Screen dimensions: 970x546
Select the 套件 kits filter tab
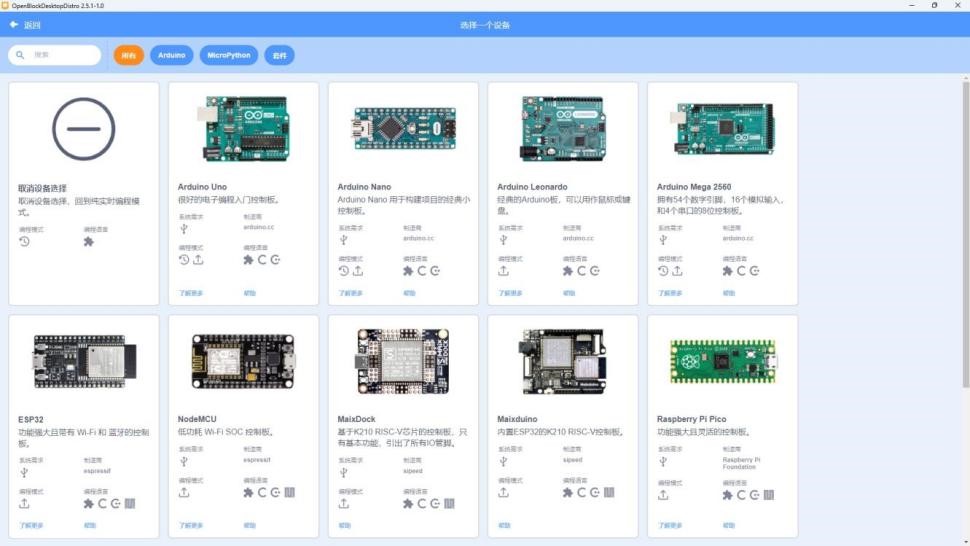280,55
